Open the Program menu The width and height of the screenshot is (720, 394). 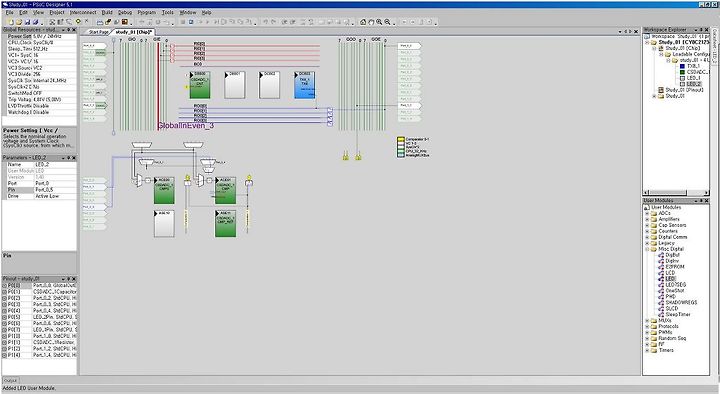point(147,12)
